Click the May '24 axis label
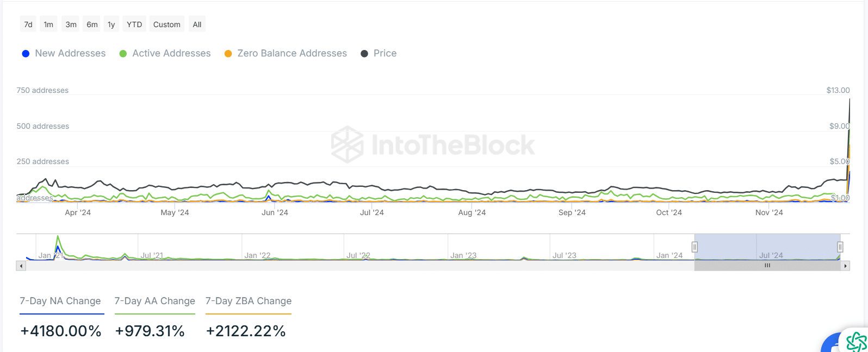This screenshot has height=352, width=868. (175, 212)
